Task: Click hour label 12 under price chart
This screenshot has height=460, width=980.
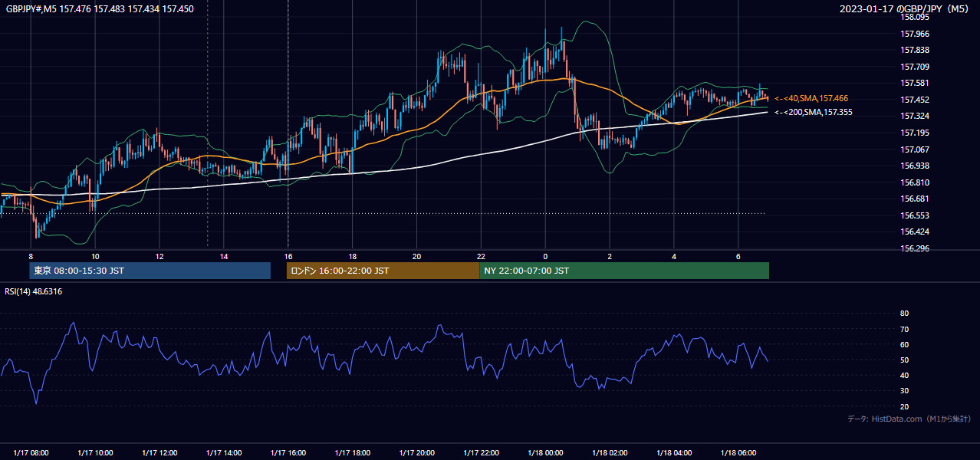Action: (x=159, y=256)
